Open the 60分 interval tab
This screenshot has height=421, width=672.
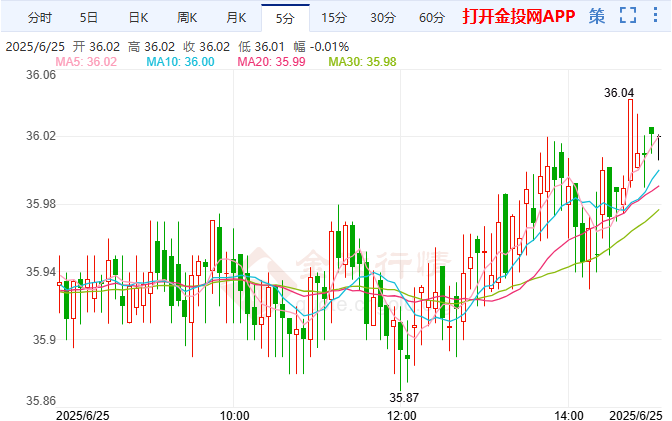coord(432,18)
